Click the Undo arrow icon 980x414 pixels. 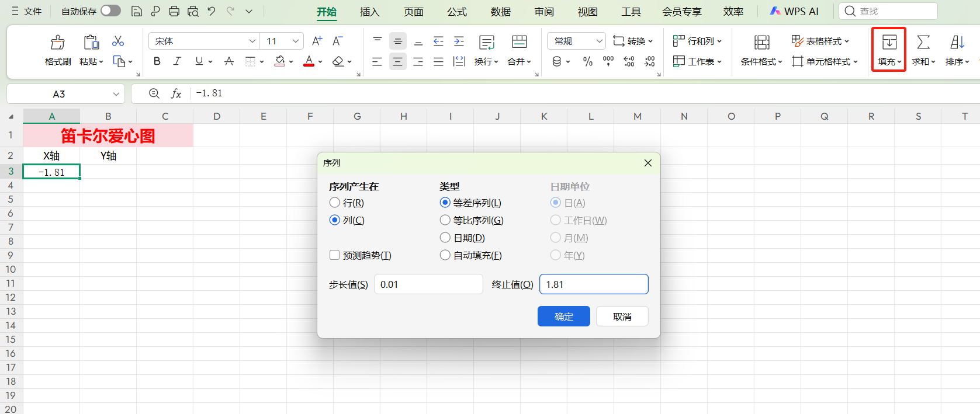[212, 11]
